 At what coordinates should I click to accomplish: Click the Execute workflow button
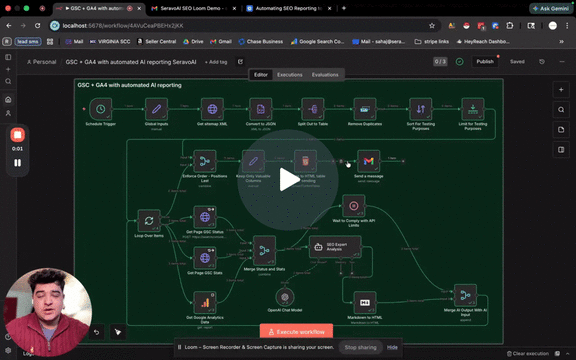pyautogui.click(x=296, y=332)
